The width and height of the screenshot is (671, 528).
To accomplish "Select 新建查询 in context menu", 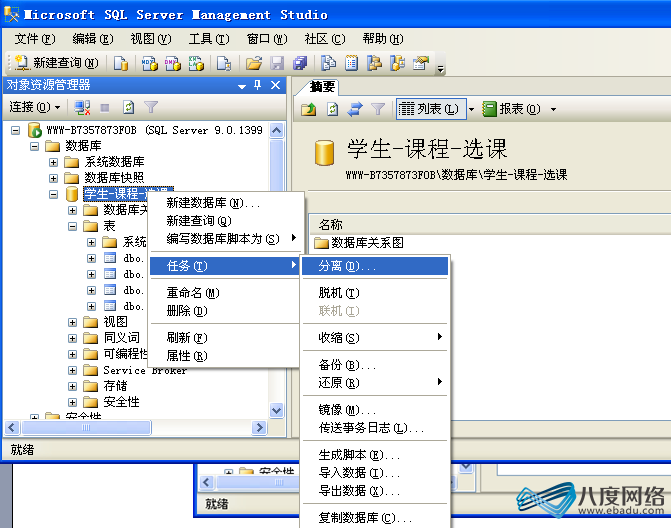I will [x=225, y=220].
